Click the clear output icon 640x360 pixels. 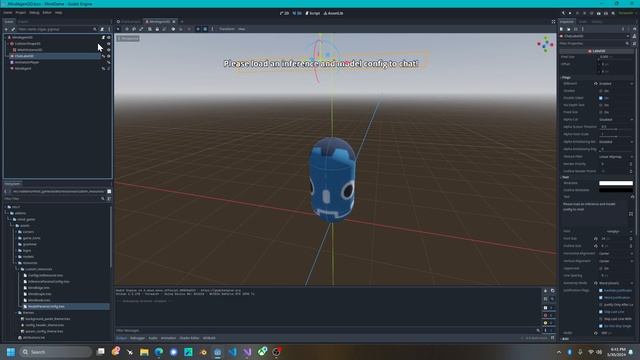point(545,291)
